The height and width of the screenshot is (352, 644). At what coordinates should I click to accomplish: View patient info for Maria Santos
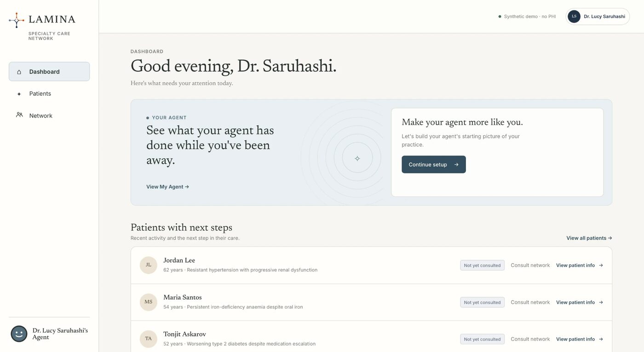point(580,302)
